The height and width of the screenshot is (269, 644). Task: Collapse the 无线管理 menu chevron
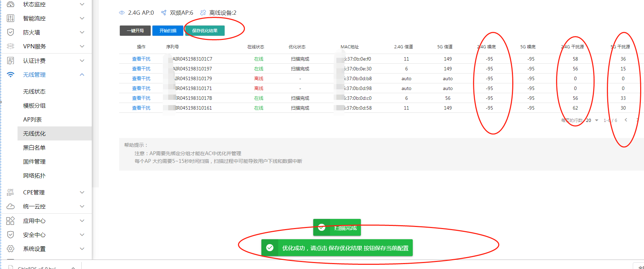[82, 75]
